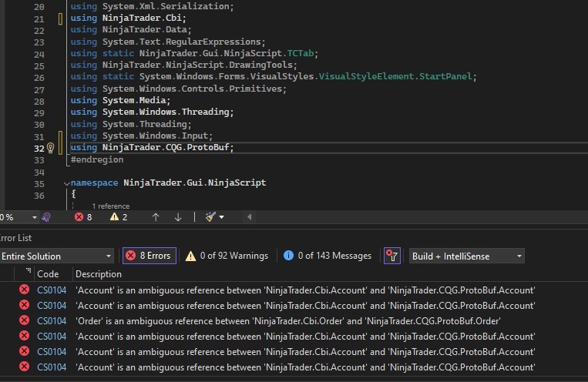588x382 pixels.
Task: Open the first CS0104 error code link
Action: pyautogui.click(x=52, y=290)
